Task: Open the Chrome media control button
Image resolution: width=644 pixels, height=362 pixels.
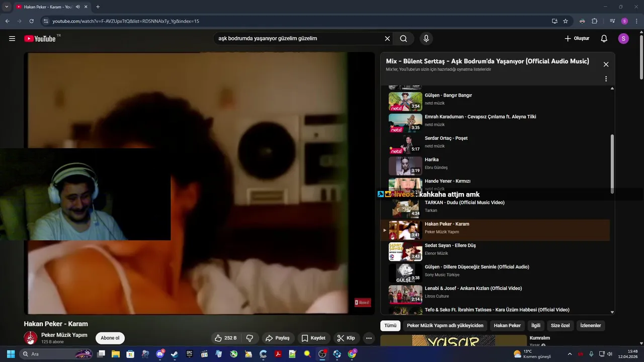Action: point(612,21)
